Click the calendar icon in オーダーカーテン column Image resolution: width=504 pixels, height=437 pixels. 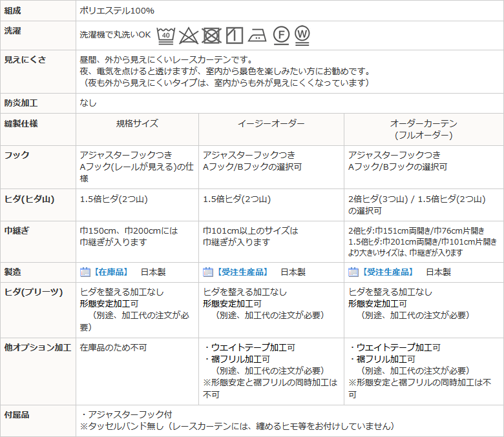coord(353,272)
